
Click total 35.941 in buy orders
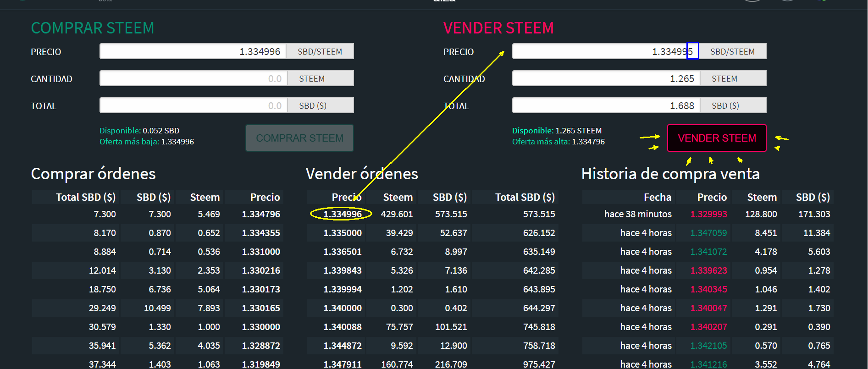[x=102, y=346]
